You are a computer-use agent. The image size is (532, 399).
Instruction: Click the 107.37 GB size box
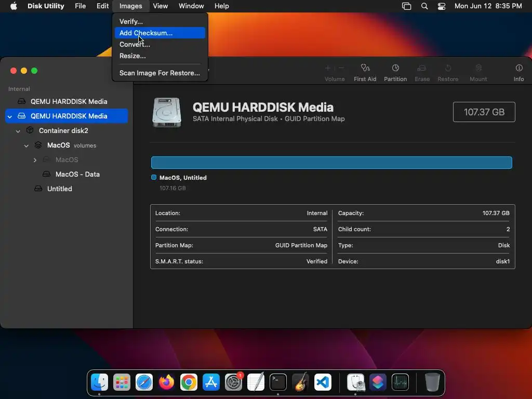tap(484, 112)
